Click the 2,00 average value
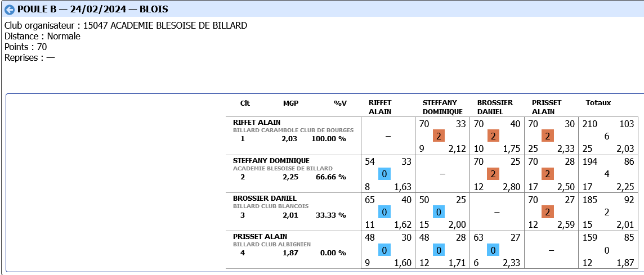Image resolution: width=644 pixels, height=275 pixels. [457, 225]
